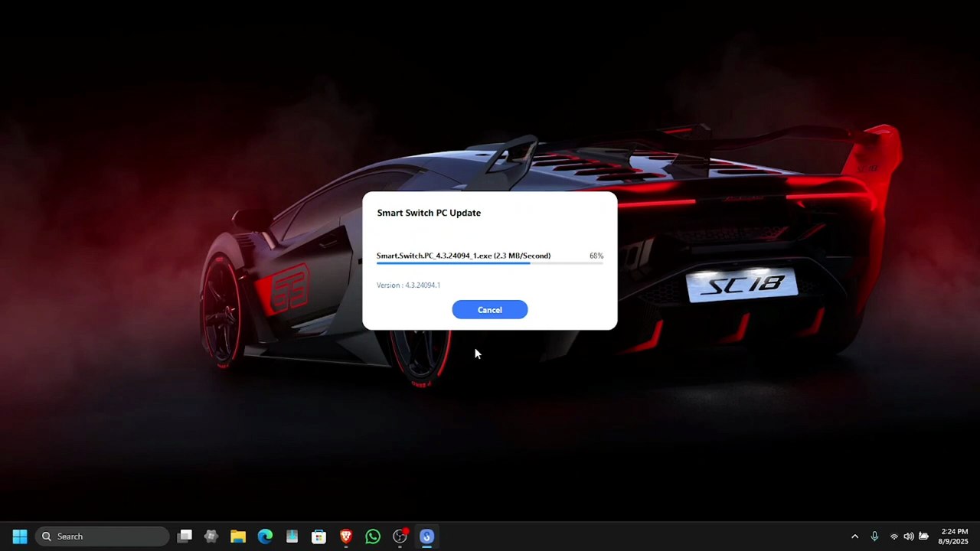Open the taskbar app with red notification badge
The height and width of the screenshot is (551, 980).
click(400, 536)
